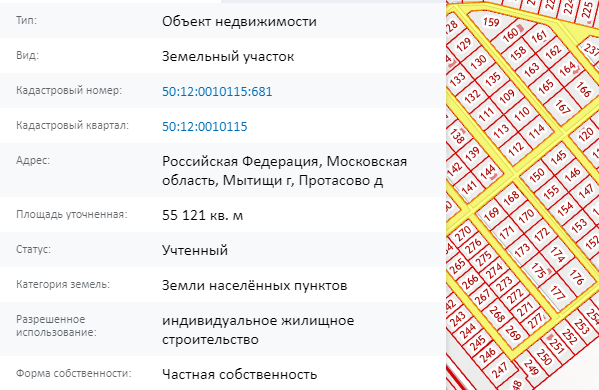
Task: Click the address text starting 'Российская Федерация'
Action: (284, 171)
